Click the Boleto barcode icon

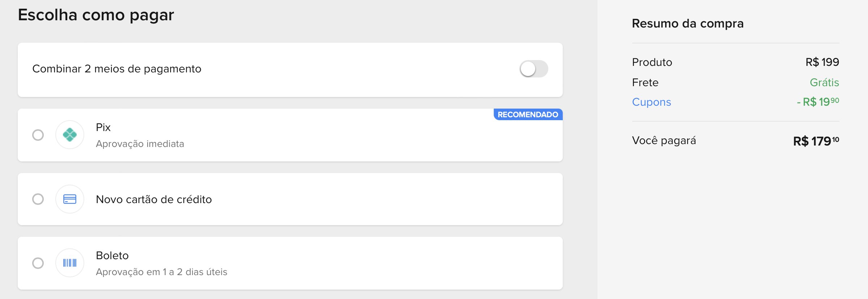(70, 263)
